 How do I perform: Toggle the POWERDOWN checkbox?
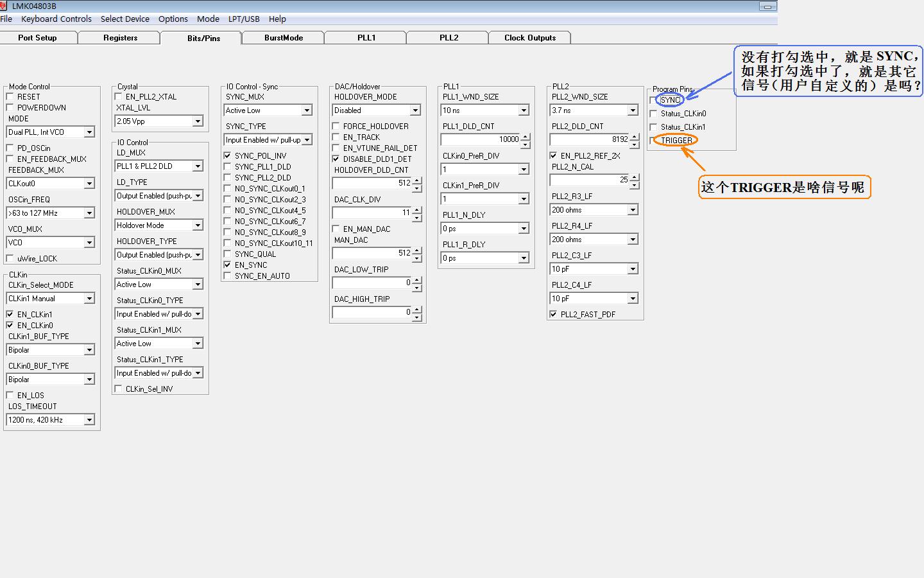click(x=10, y=108)
